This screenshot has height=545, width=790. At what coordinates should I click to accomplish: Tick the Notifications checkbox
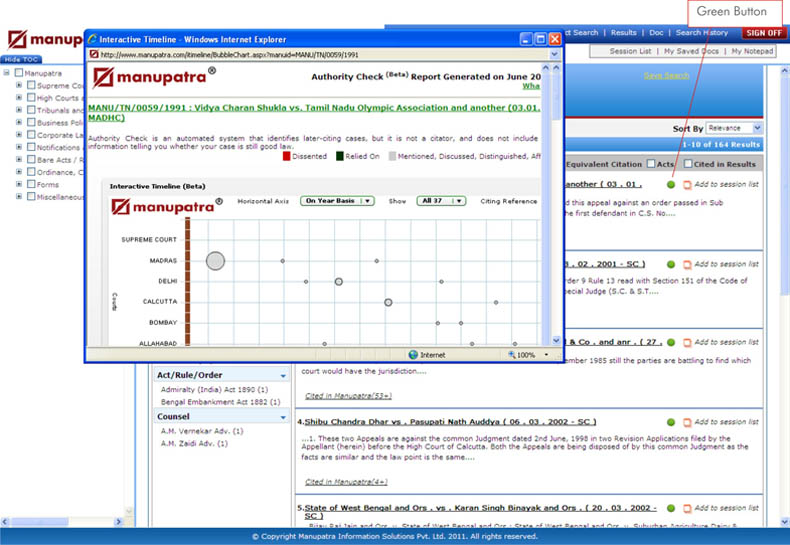31,147
